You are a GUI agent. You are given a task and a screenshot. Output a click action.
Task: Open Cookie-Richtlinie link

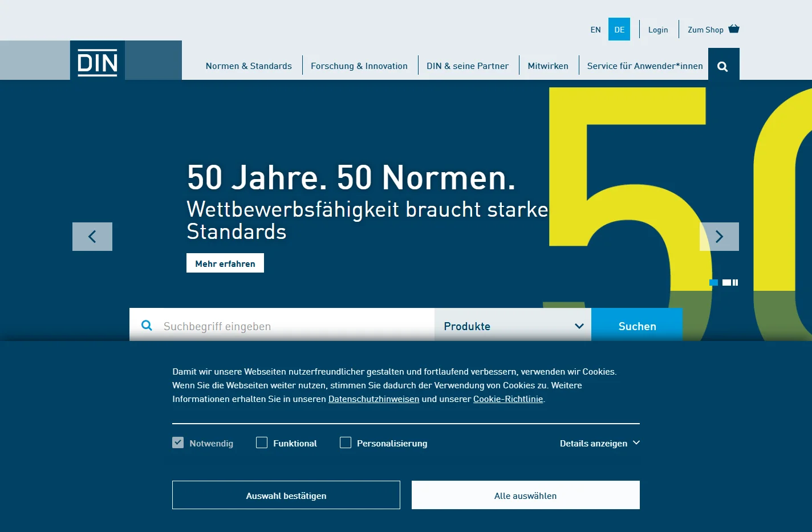(508, 399)
